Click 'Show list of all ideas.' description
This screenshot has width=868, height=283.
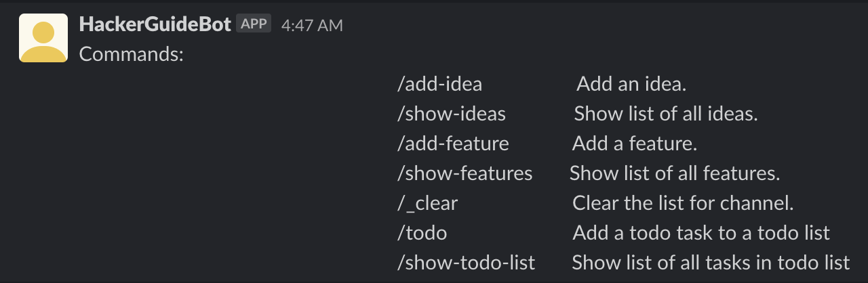coord(666,114)
